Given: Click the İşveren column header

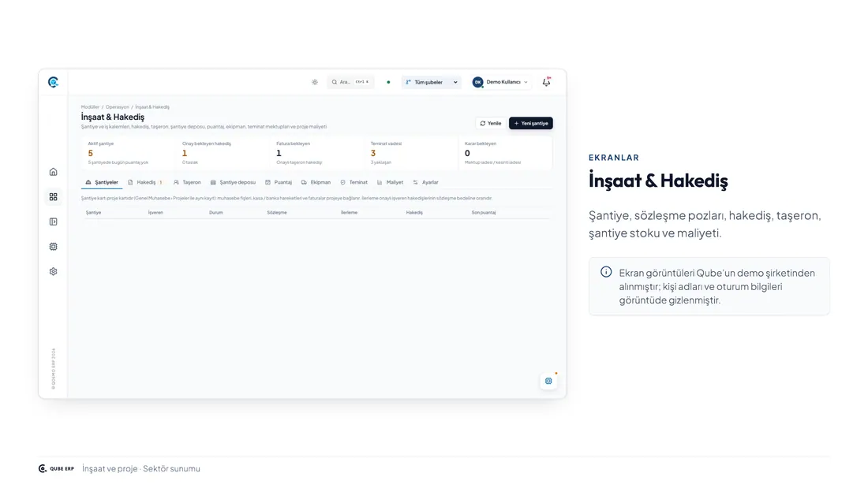Looking at the screenshot, I should [155, 212].
